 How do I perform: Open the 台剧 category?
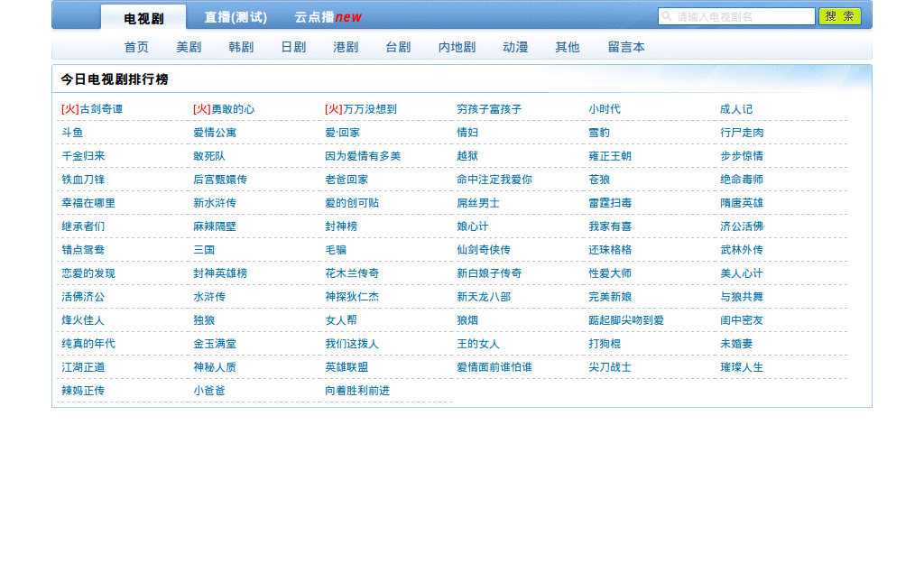tap(398, 47)
